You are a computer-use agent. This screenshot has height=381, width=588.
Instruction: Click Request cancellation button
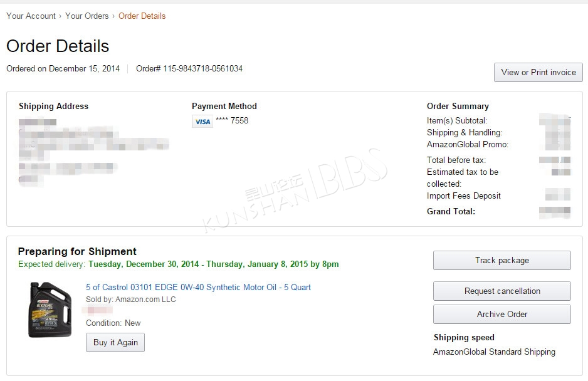pos(501,291)
